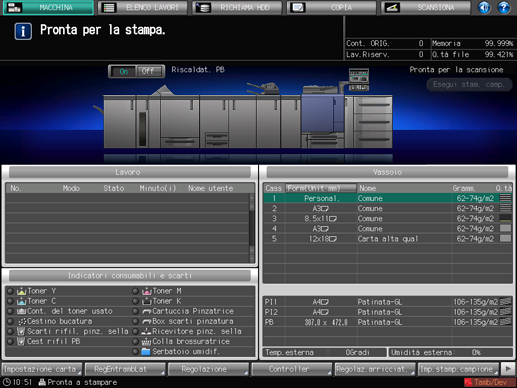Select tray 3 8.5x11 row
This screenshot has height=388, width=517.
(x=387, y=219)
